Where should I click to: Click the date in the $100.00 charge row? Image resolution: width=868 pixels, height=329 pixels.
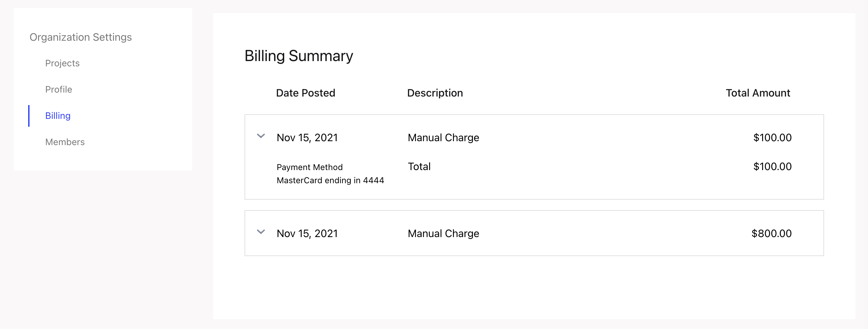(x=307, y=138)
